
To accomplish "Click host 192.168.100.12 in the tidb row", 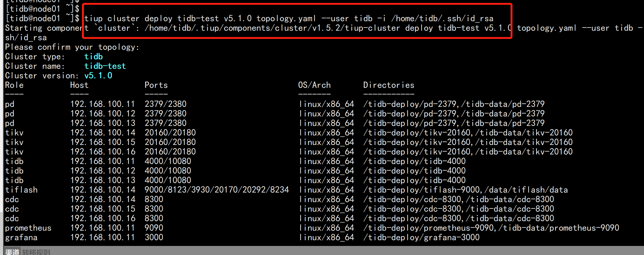I will [103, 171].
